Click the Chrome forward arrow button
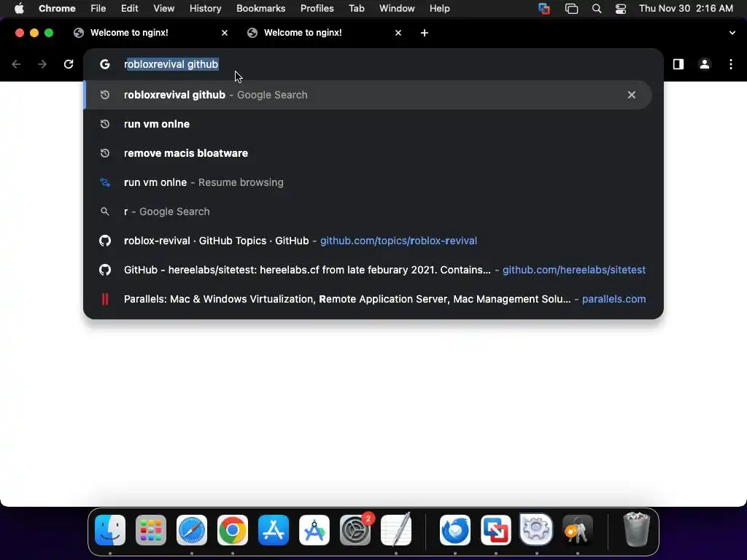This screenshot has height=560, width=747. click(x=42, y=64)
